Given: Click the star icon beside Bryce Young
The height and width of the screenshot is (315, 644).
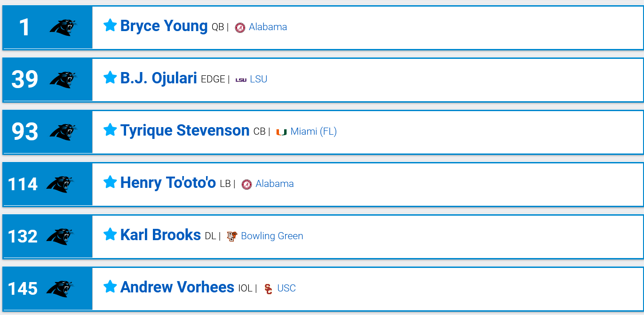Looking at the screenshot, I should tap(110, 25).
